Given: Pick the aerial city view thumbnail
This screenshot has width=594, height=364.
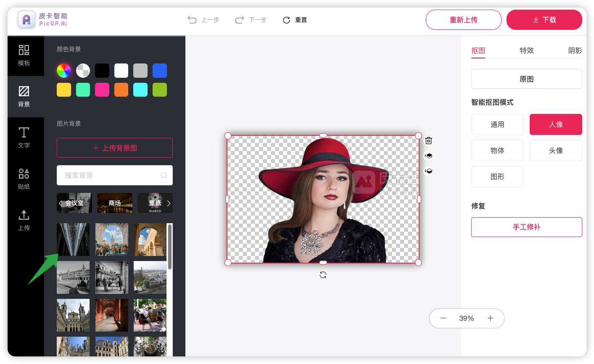Looking at the screenshot, I should tap(150, 277).
